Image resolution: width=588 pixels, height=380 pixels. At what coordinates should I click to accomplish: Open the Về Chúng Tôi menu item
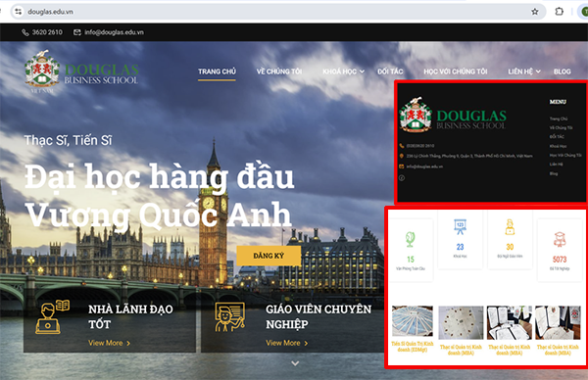click(x=279, y=71)
